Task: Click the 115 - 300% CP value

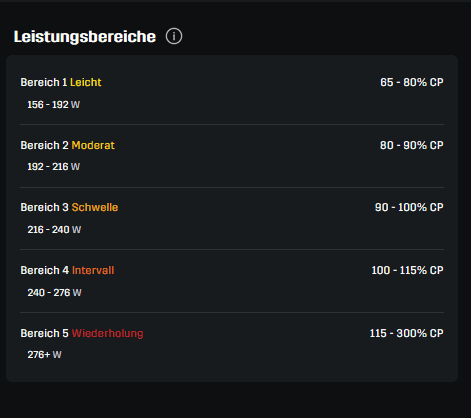Action: pos(407,333)
